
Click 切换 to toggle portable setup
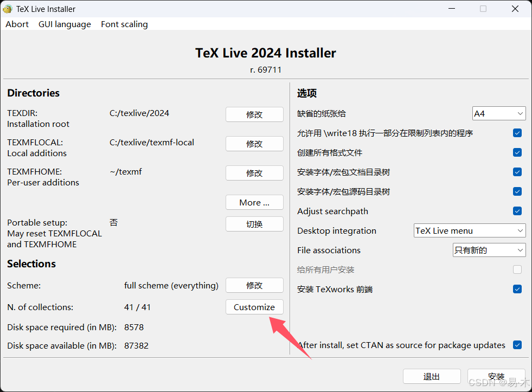254,224
